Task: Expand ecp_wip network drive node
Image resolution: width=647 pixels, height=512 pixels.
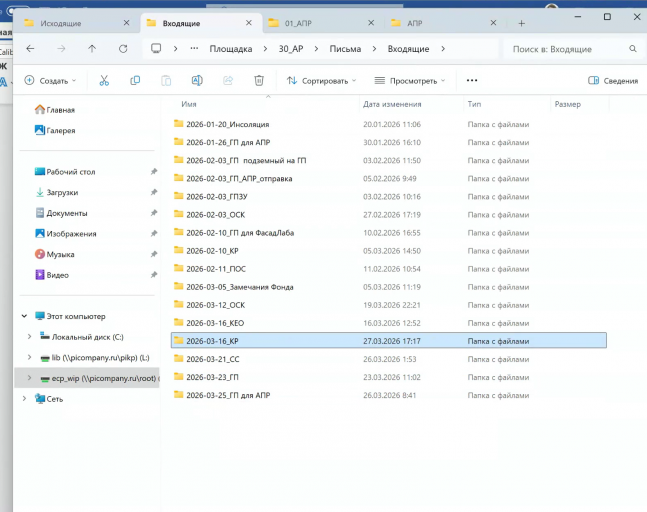Action: (29, 378)
